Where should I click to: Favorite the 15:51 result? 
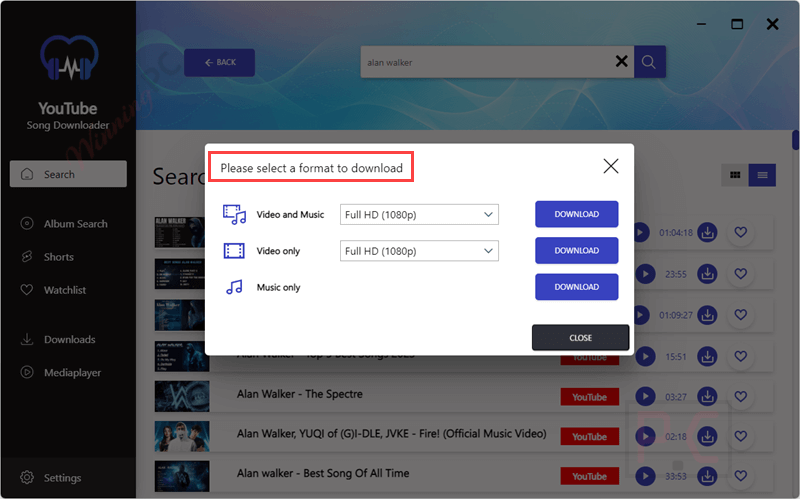coord(740,356)
